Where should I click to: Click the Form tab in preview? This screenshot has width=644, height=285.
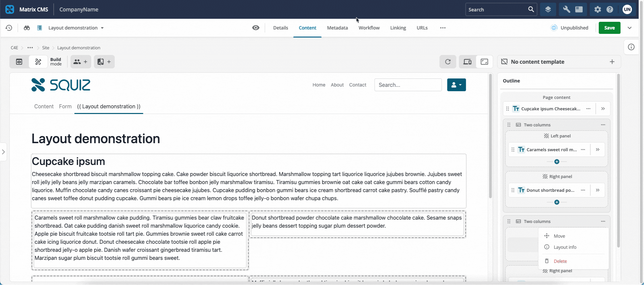click(x=65, y=106)
